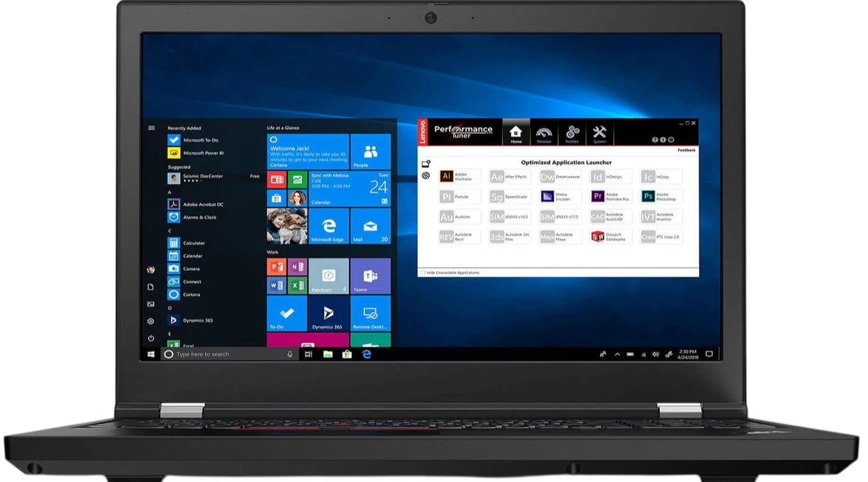Launch After Effects from the launcher
The image size is (868, 482).
pyautogui.click(x=510, y=177)
